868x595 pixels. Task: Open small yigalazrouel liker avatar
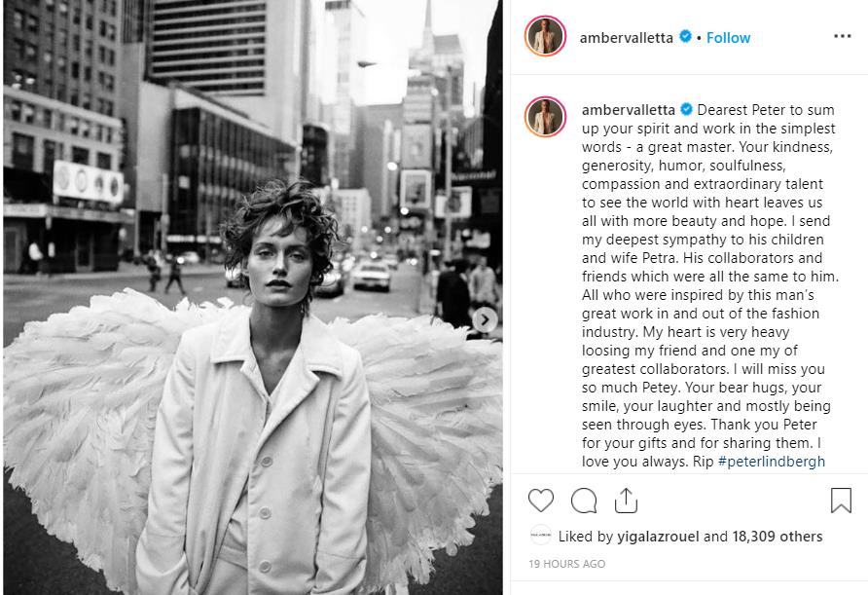(x=540, y=536)
